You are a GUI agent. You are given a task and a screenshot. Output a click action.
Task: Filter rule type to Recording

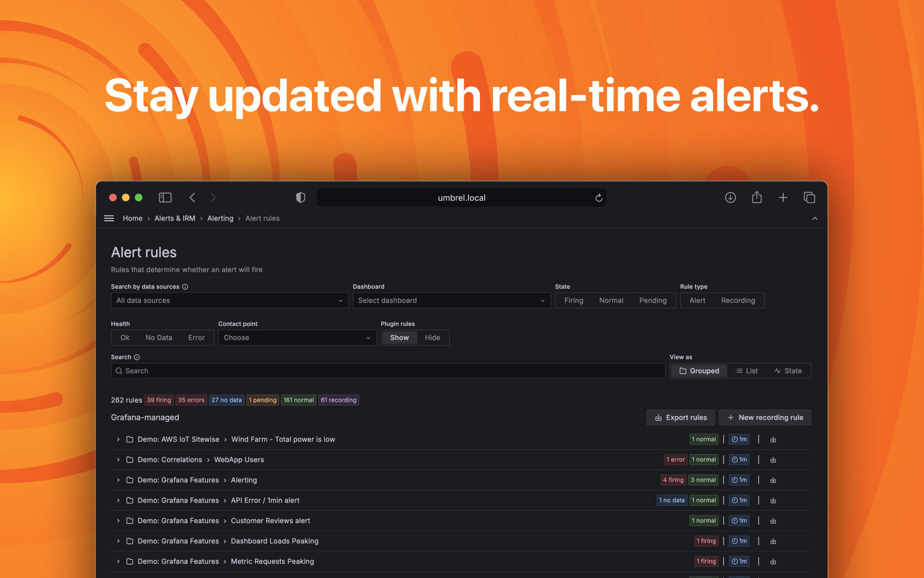738,300
